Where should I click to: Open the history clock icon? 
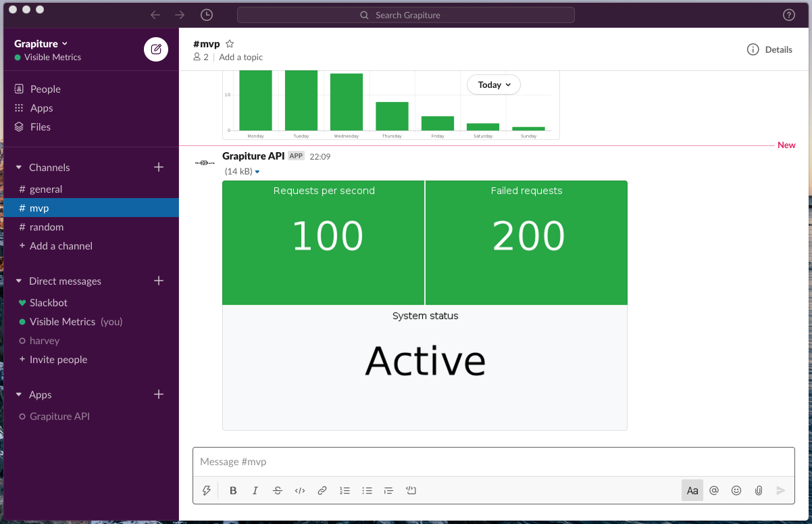click(x=207, y=15)
